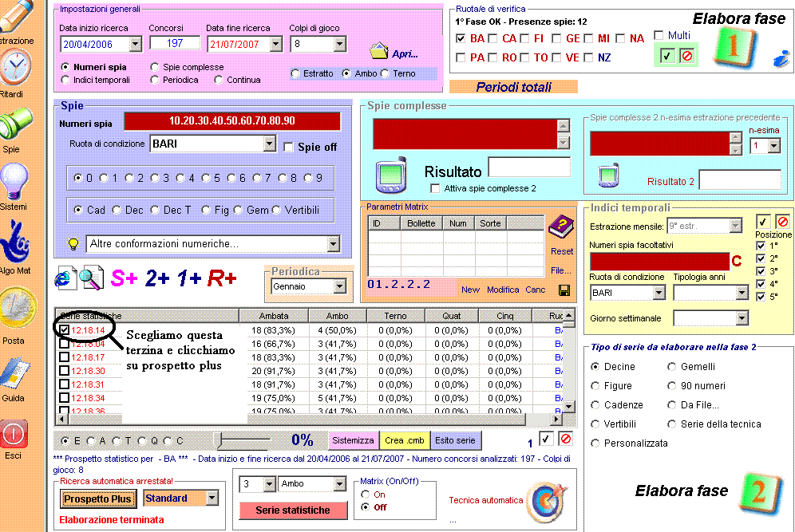
Task: Open the n-esima dropdown
Action: [x=773, y=147]
